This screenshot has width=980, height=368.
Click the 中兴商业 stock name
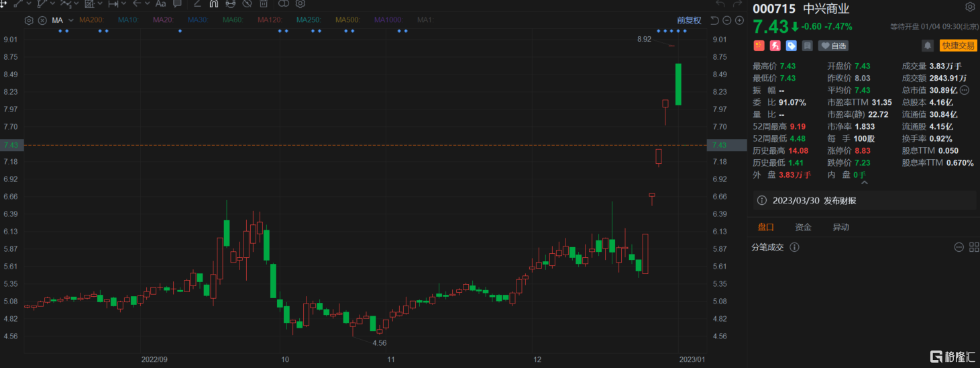[826, 8]
